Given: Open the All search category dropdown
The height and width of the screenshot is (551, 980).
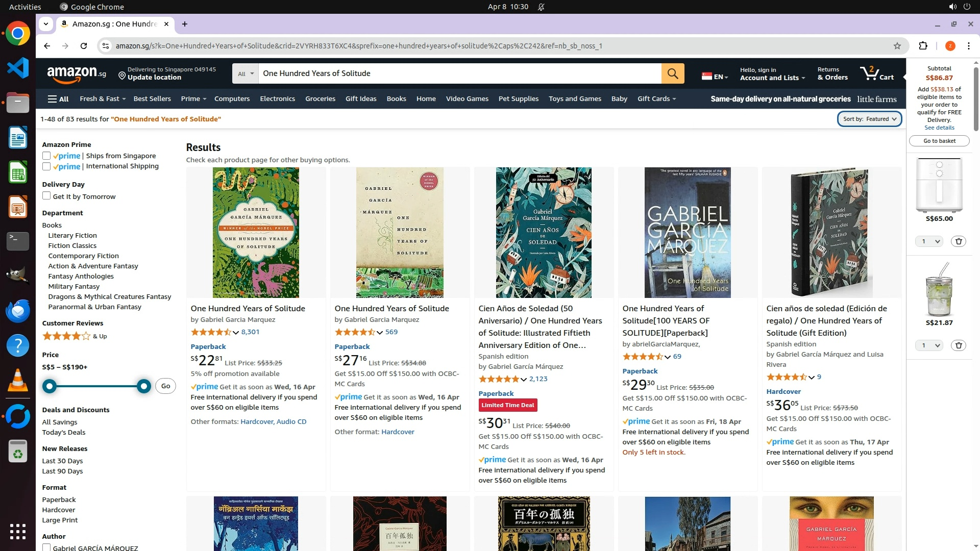Looking at the screenshot, I should click(x=245, y=73).
